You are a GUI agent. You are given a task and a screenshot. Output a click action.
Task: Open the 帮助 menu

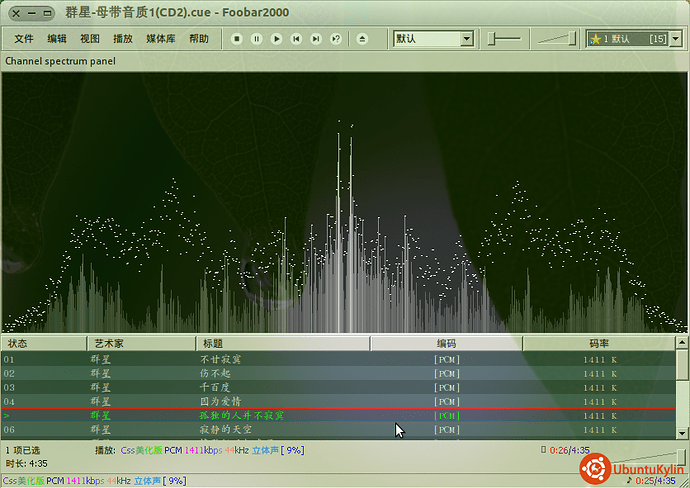199,39
